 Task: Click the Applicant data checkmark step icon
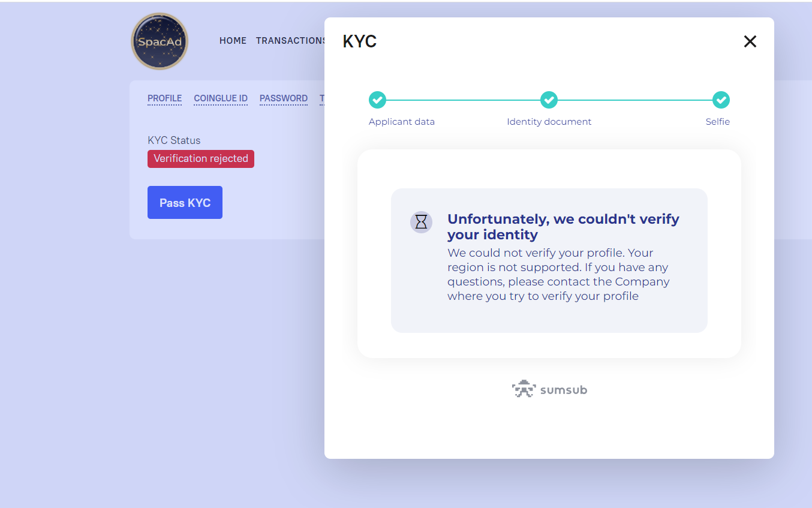(x=377, y=100)
